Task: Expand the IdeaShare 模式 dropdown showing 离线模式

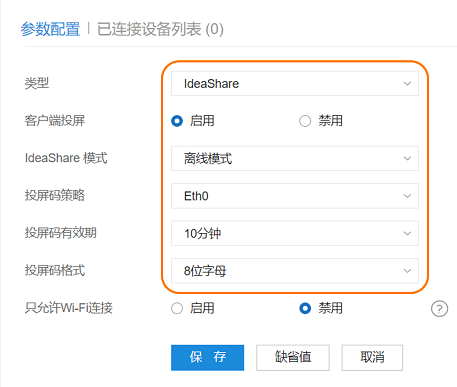Action: coord(295,158)
